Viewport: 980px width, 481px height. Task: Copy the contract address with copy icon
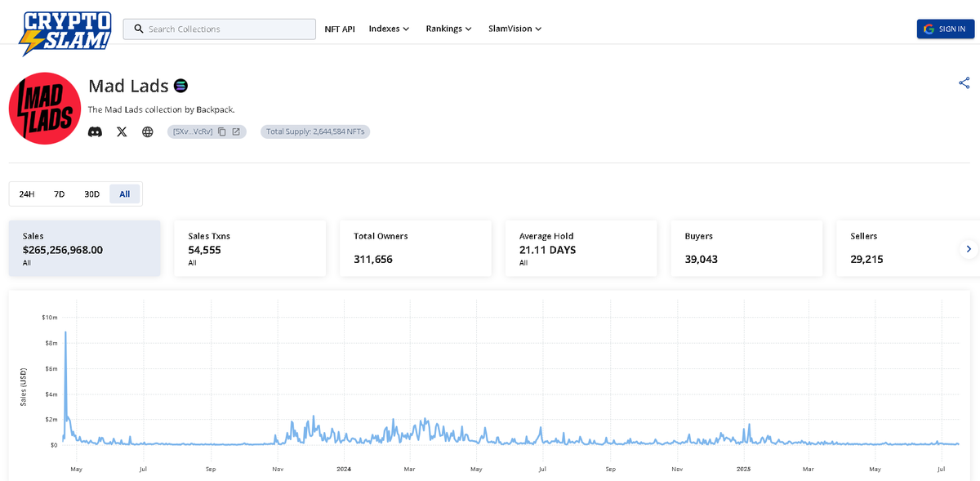tap(222, 131)
